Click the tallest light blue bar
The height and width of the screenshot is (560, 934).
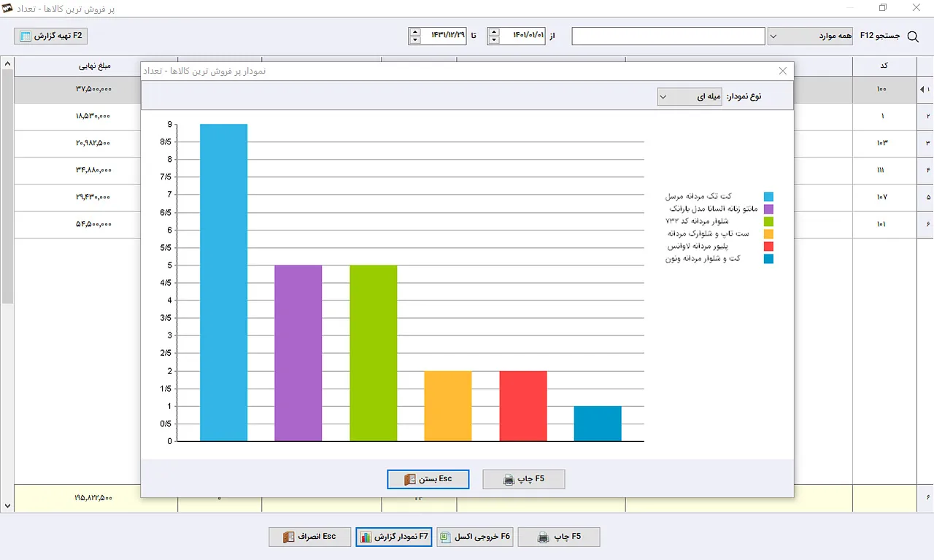pos(223,282)
